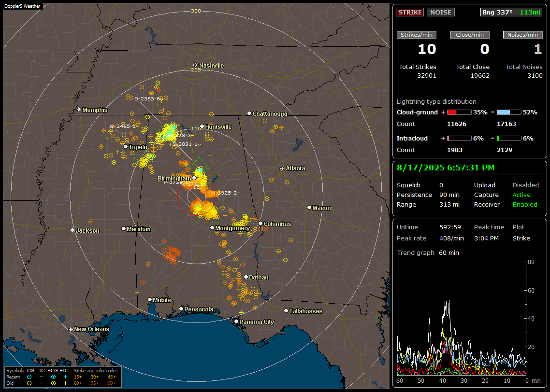
Task: Click the Recent -CG cyan legend symbol
Action: click(29, 377)
